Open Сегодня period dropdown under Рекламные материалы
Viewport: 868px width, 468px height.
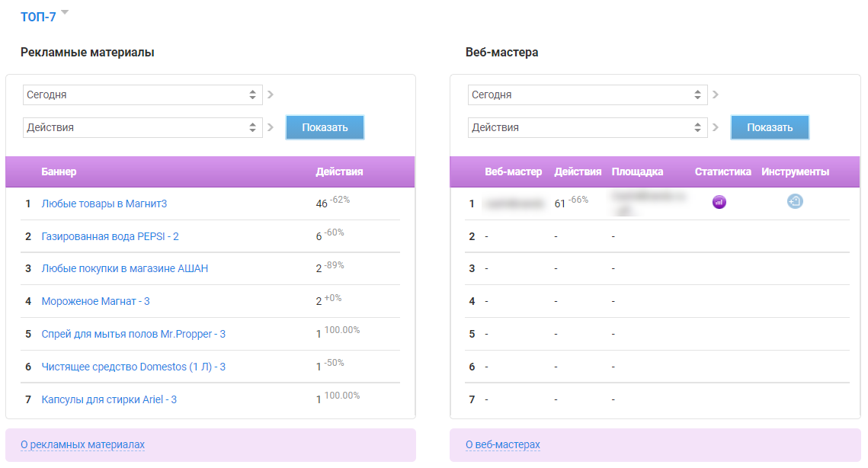coord(143,95)
